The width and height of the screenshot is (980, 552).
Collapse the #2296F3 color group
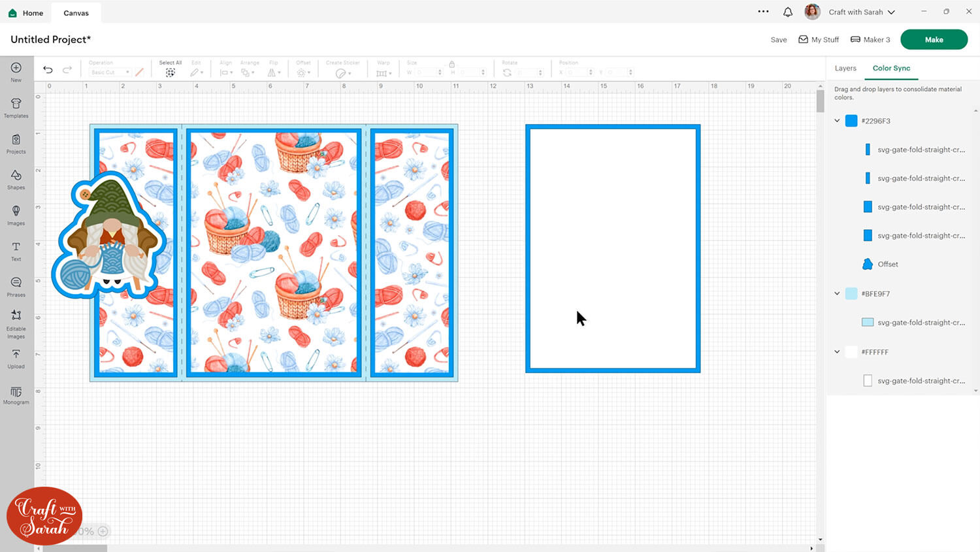837,121
